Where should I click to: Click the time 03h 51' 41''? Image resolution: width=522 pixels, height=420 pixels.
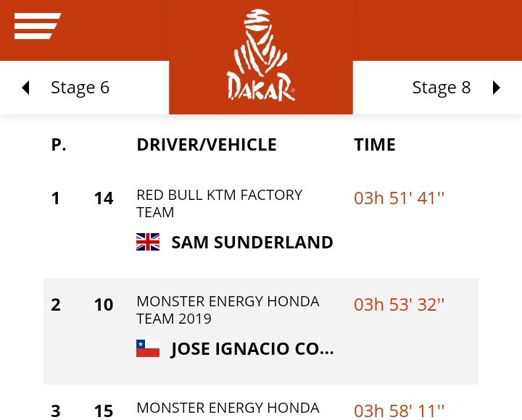coord(399,198)
